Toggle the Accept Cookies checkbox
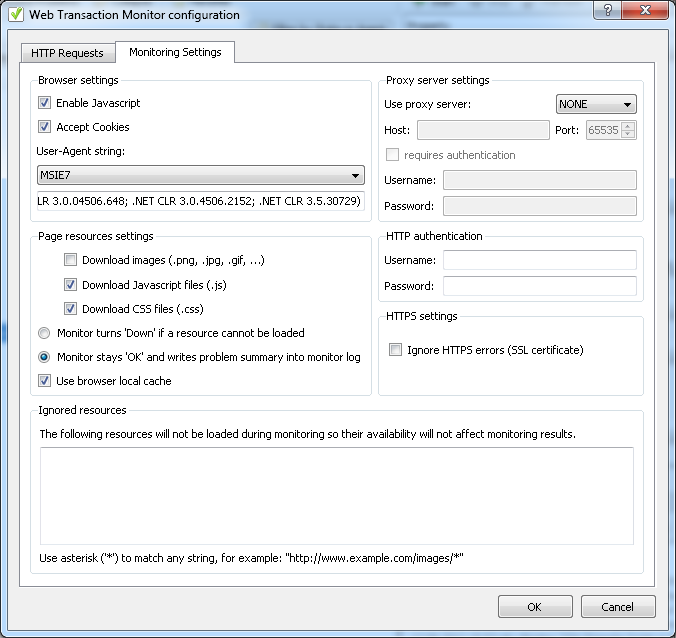Screen dimensions: 676x638 tap(44, 127)
